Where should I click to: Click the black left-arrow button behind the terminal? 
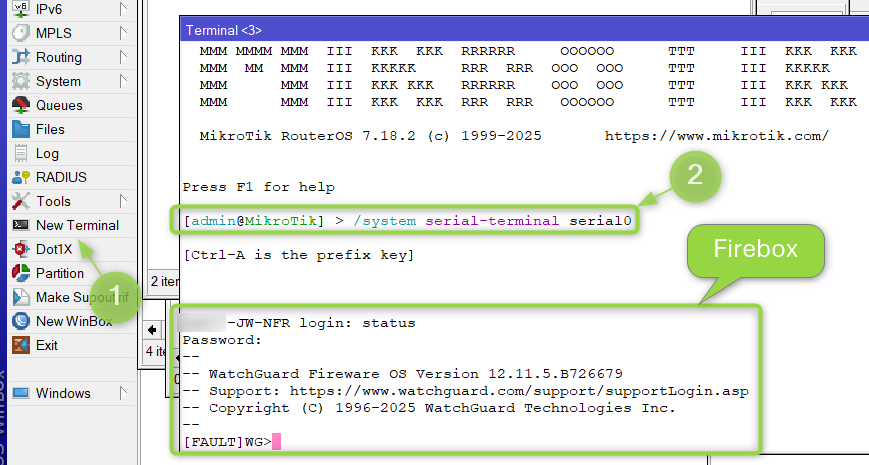pos(152,330)
